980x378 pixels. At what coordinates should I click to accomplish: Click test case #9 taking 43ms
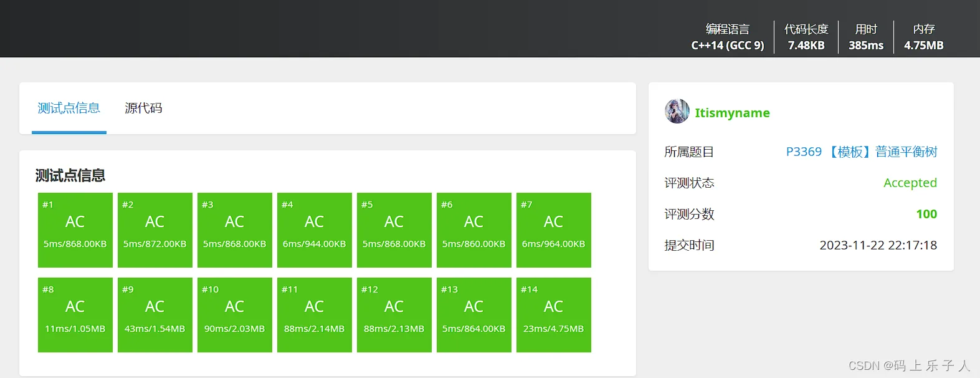tap(155, 314)
